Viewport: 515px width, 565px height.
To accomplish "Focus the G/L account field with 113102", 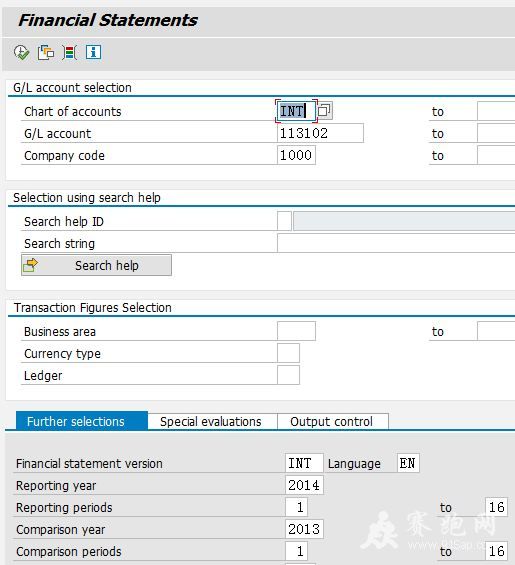I will (320, 133).
